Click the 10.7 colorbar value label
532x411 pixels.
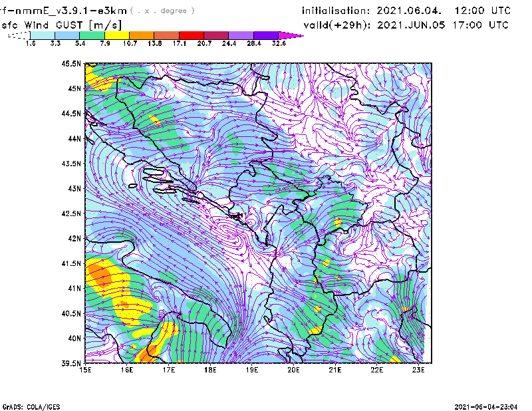pos(130,43)
